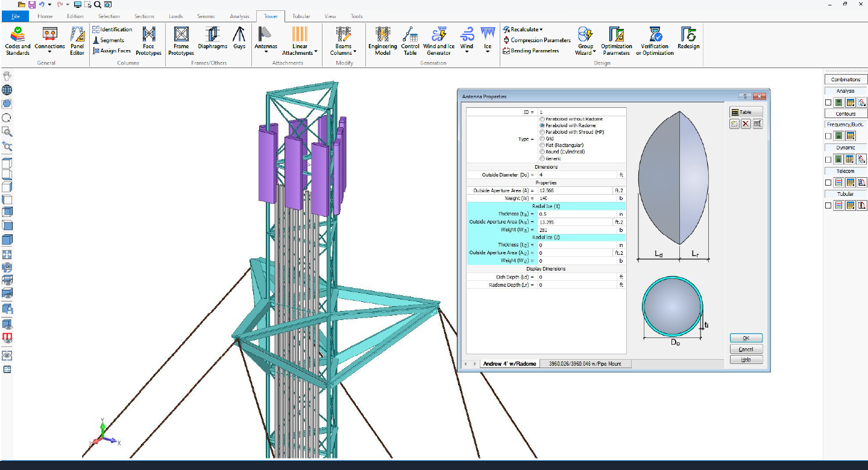
Task: Open the Control Table
Action: click(410, 40)
